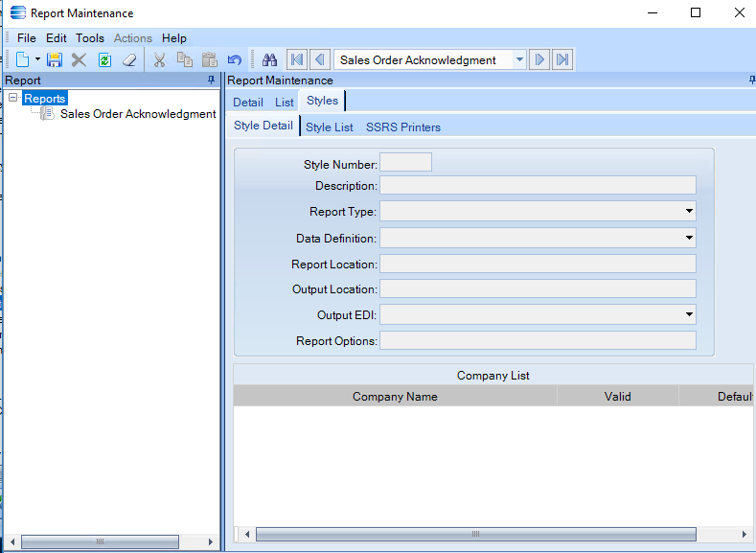
Task: Open the New icon dropdown arrow
Action: [37, 59]
